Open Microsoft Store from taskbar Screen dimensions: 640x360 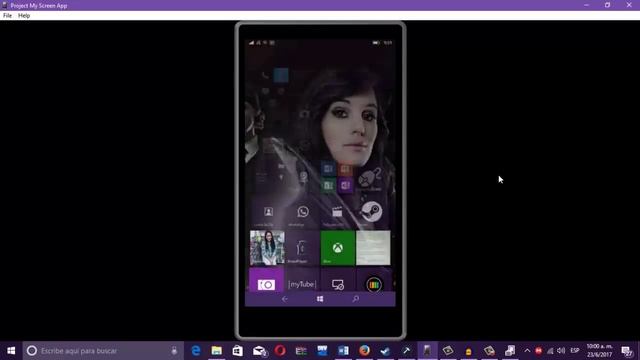point(238,351)
